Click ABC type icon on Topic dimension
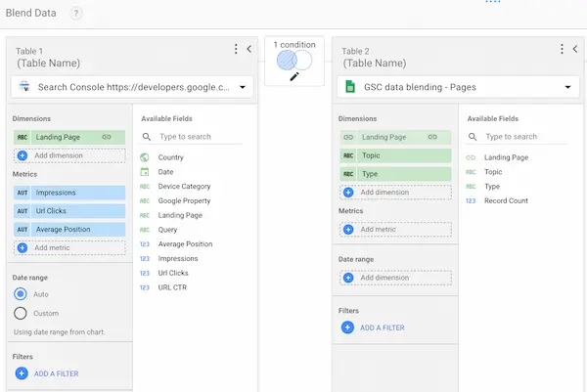587x392 pixels. tap(348, 155)
